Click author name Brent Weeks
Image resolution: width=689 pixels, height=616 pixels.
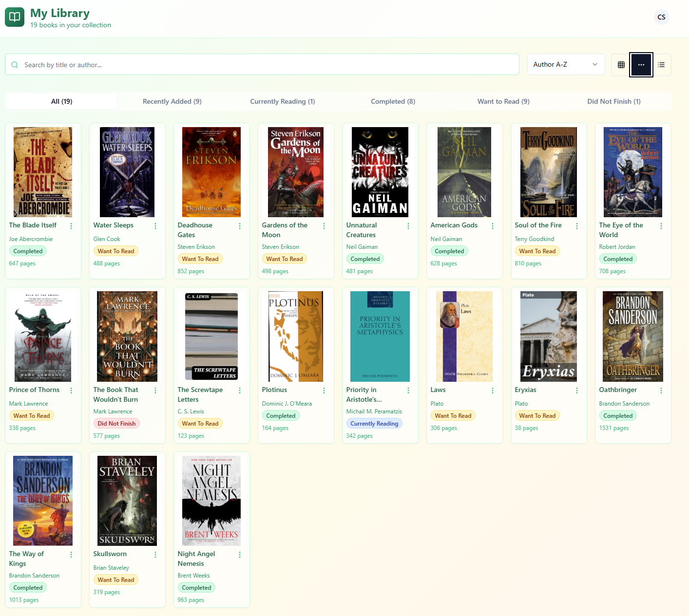[193, 576]
